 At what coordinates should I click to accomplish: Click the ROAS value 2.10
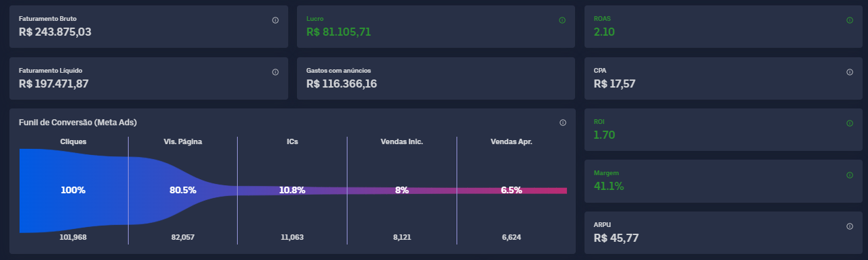[604, 32]
